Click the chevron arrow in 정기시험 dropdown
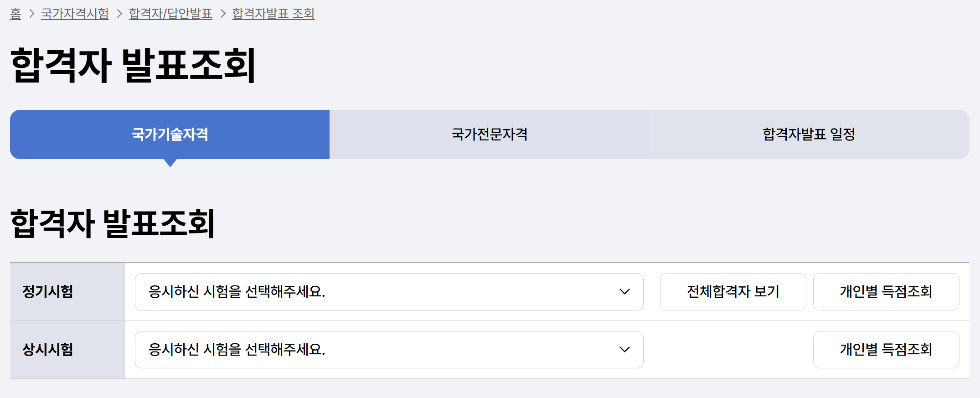The image size is (980, 398). (x=624, y=292)
